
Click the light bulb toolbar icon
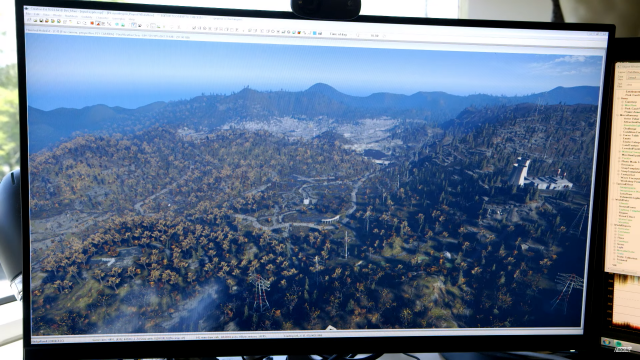(x=147, y=26)
